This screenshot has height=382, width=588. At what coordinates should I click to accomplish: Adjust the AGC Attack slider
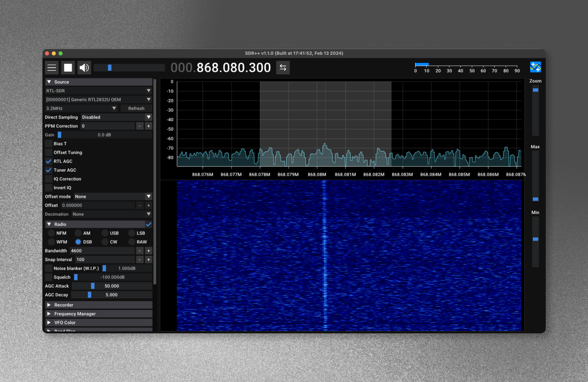pyautogui.click(x=112, y=286)
